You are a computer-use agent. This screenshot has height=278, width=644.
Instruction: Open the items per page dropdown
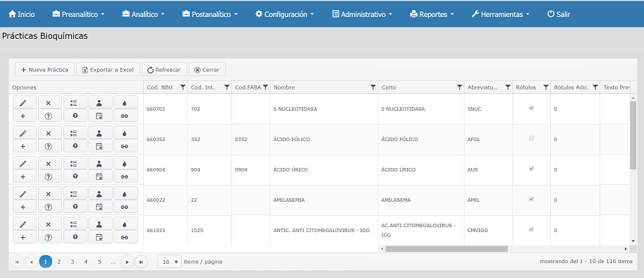(169, 262)
